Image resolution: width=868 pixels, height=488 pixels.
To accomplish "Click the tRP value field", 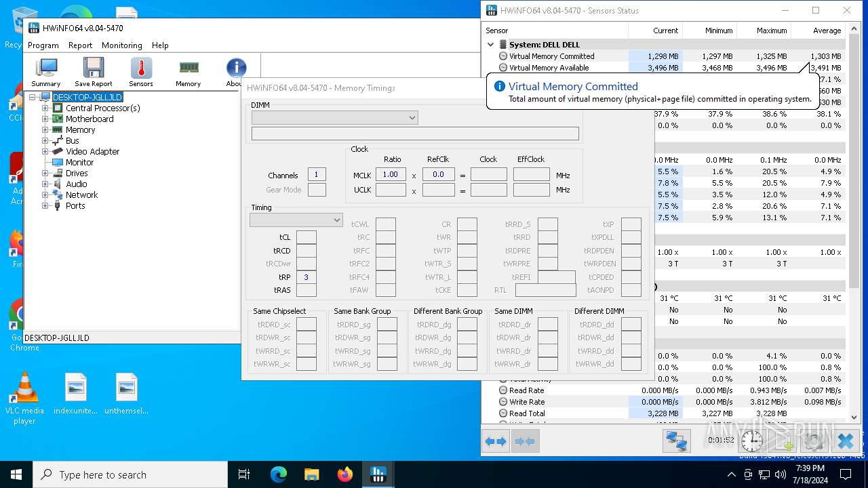I will point(307,277).
